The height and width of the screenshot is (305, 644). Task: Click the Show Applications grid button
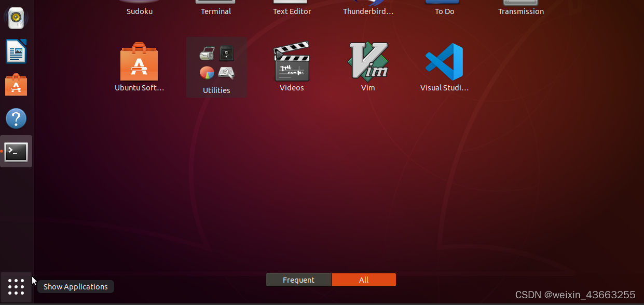pyautogui.click(x=16, y=286)
